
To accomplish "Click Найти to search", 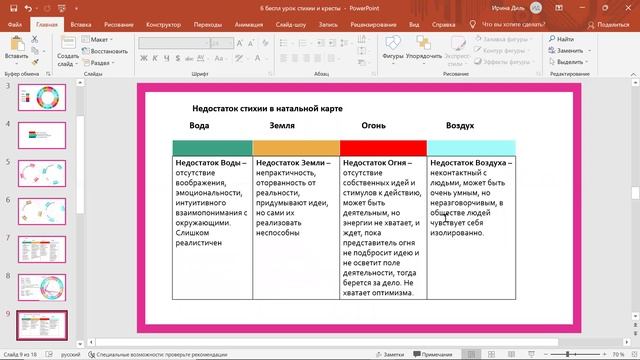I will 562,39.
